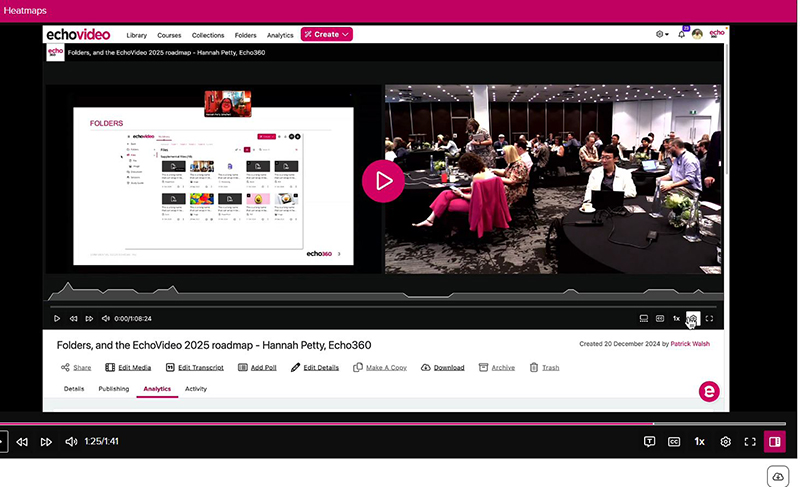The image size is (800, 487).
Task: Click the FOLDERS slide thumbnail
Action: pos(213,186)
